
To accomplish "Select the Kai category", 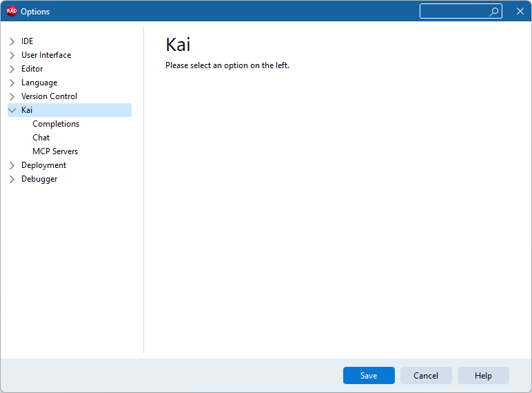I will [x=70, y=110].
